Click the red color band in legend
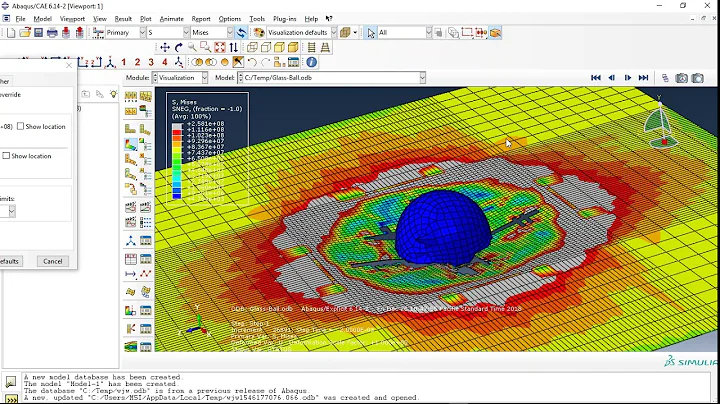 pyautogui.click(x=177, y=132)
